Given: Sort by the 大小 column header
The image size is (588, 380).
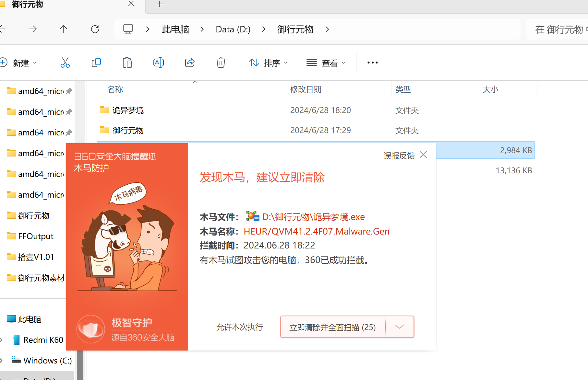Looking at the screenshot, I should 490,89.
